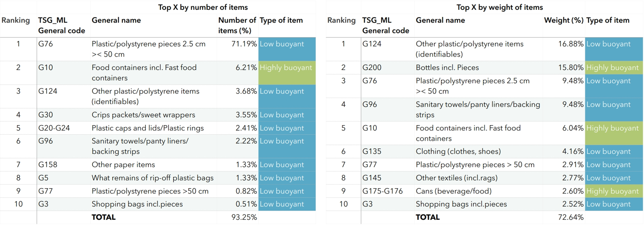644x225 pixels.
Task: Select the G20-G24 code cell
Action: click(x=54, y=128)
